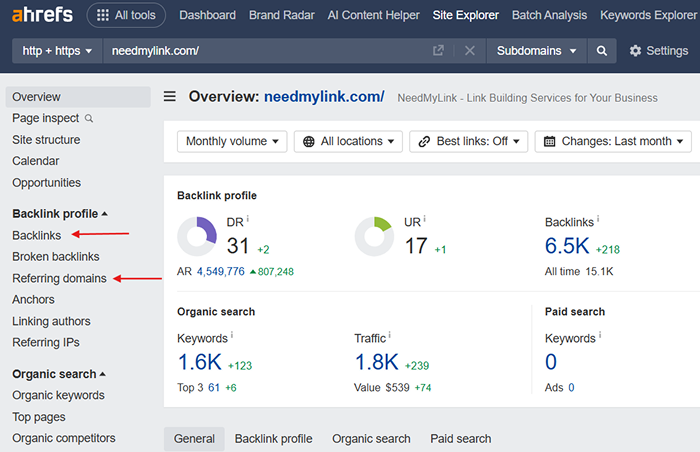This screenshot has width=700, height=452.
Task: Click the ahrefs logo
Action: click(x=42, y=15)
